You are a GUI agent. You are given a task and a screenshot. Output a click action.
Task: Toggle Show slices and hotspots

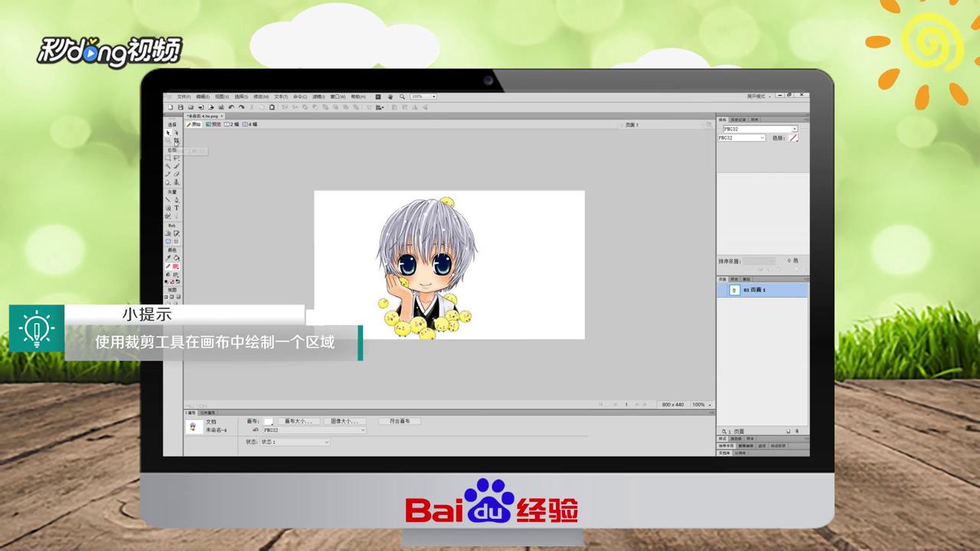pyautogui.click(x=177, y=241)
